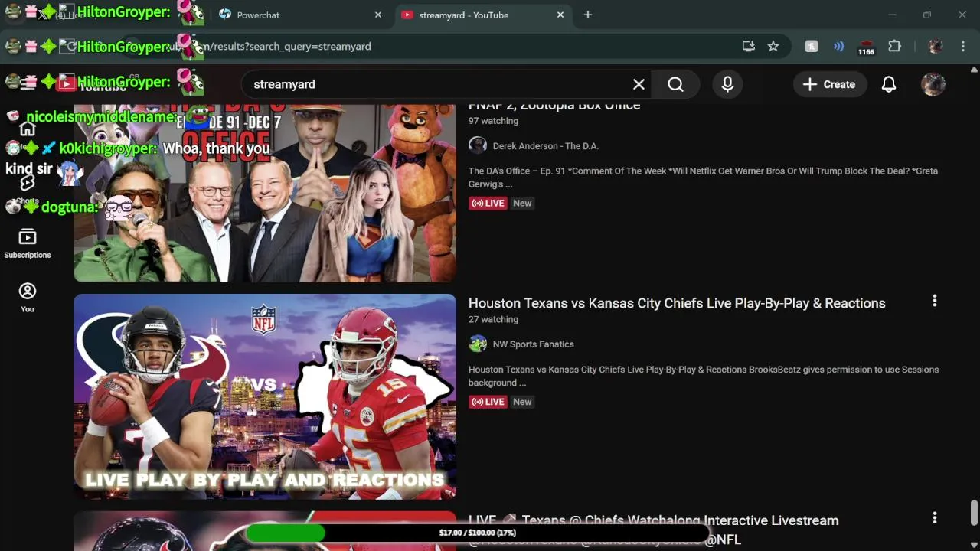Open extension showing 1166 badge
Image resolution: width=980 pixels, height=551 pixels.
(866, 47)
